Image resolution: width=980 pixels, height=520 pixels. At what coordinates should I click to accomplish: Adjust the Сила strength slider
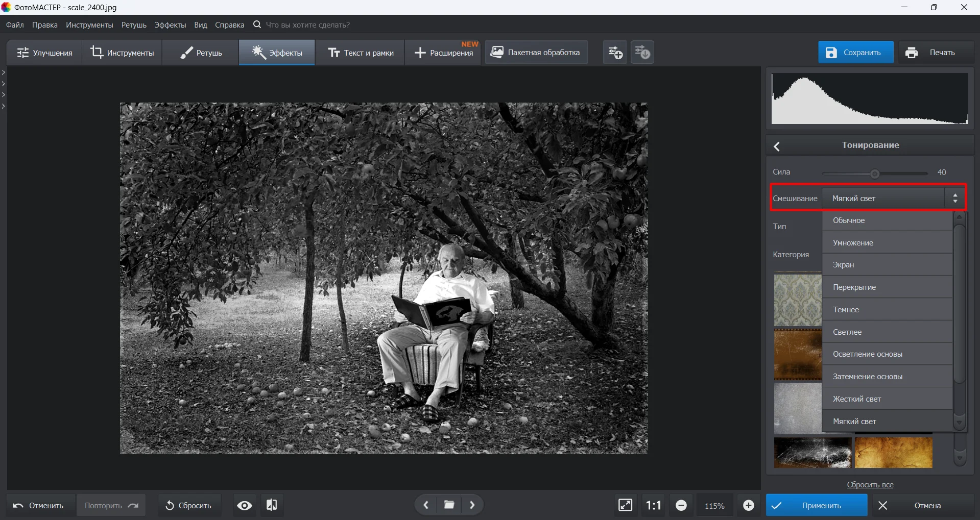pyautogui.click(x=875, y=174)
